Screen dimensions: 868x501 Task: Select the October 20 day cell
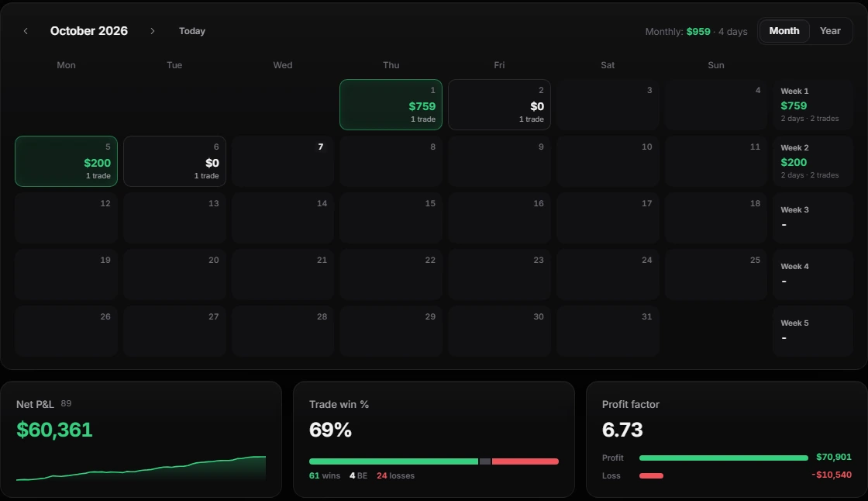point(174,275)
